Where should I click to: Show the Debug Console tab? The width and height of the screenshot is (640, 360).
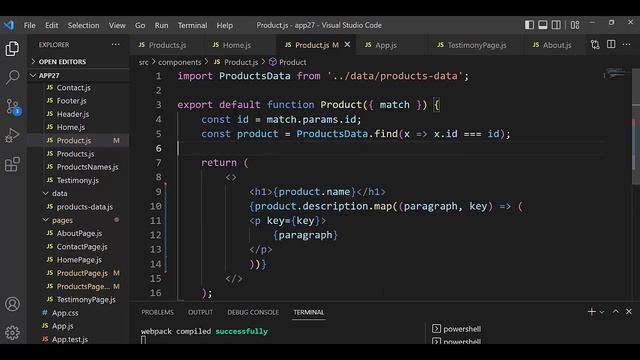point(253,312)
